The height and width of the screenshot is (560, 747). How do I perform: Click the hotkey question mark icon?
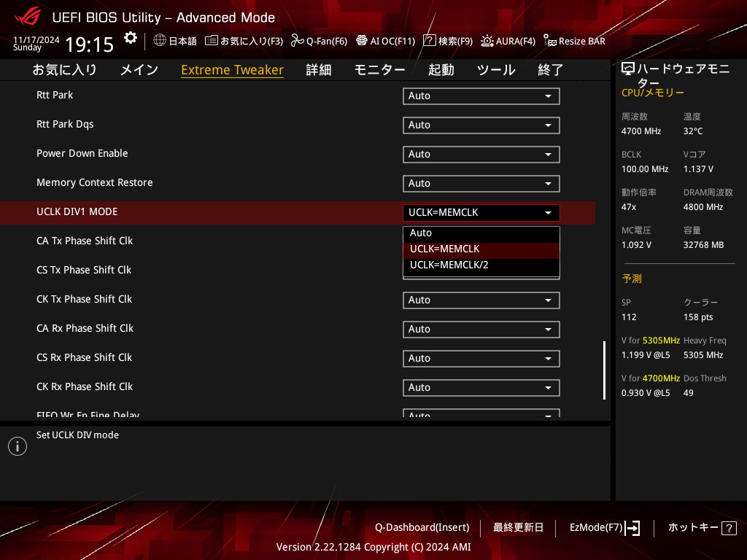pos(729,528)
